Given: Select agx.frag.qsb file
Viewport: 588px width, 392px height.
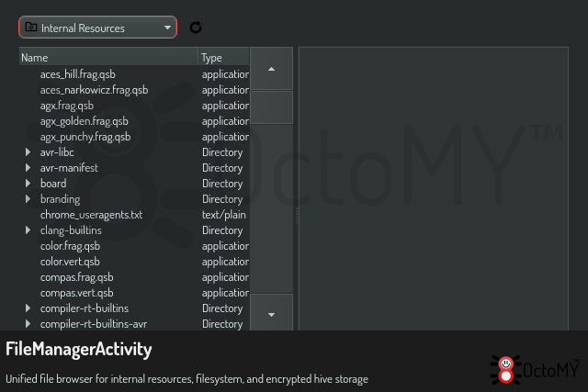Looking at the screenshot, I should pos(67,106).
